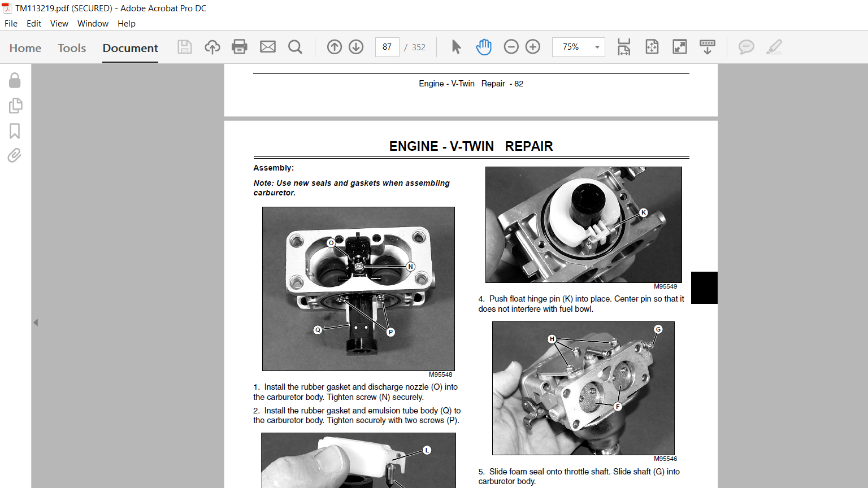Go to next page down arrow
The width and height of the screenshot is (868, 488).
pyautogui.click(x=356, y=47)
